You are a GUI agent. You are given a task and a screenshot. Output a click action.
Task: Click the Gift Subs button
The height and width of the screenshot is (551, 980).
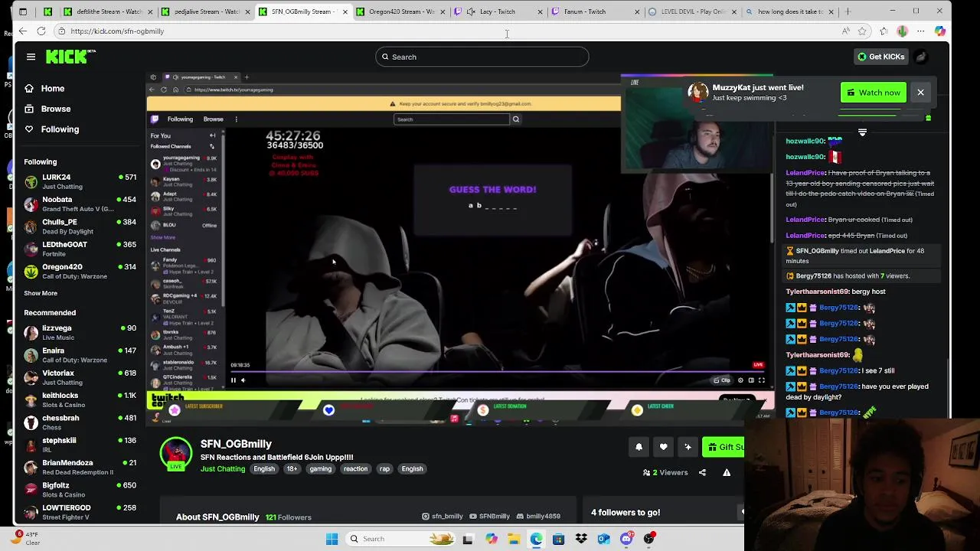coord(724,447)
